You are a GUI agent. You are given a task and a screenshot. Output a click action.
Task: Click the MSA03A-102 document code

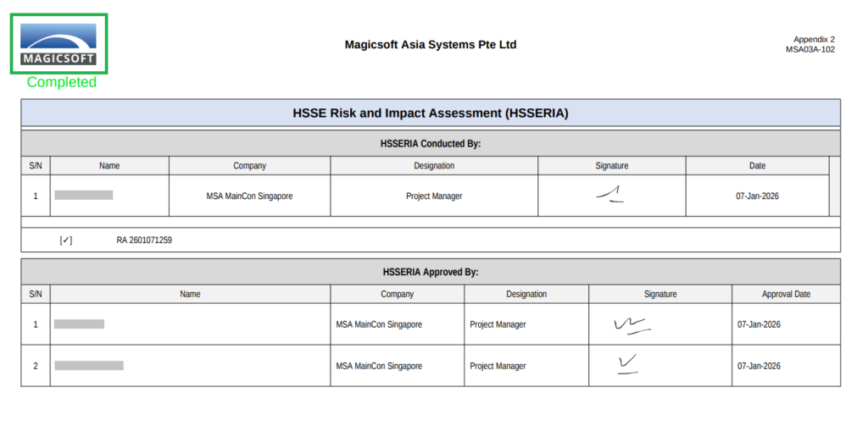pyautogui.click(x=810, y=50)
